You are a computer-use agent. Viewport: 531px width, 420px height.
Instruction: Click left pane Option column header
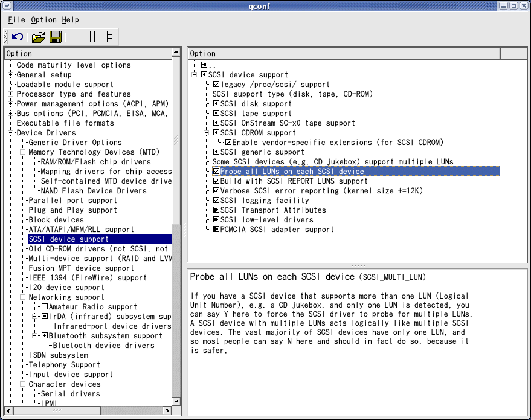click(x=88, y=54)
